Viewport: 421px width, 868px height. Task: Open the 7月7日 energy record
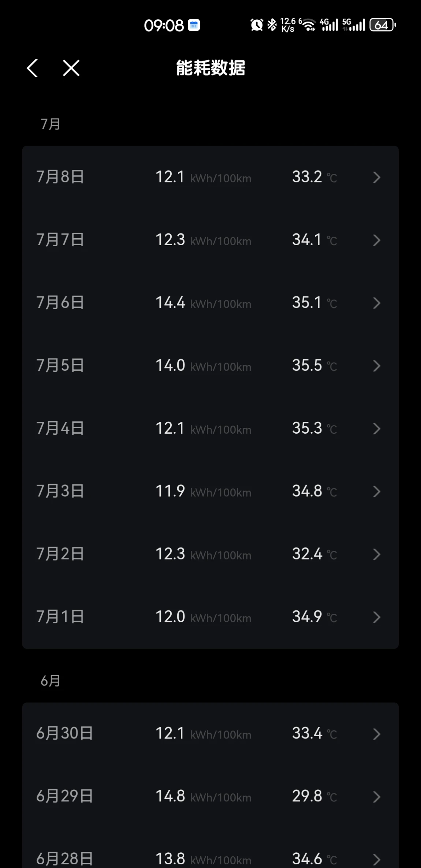(x=210, y=240)
